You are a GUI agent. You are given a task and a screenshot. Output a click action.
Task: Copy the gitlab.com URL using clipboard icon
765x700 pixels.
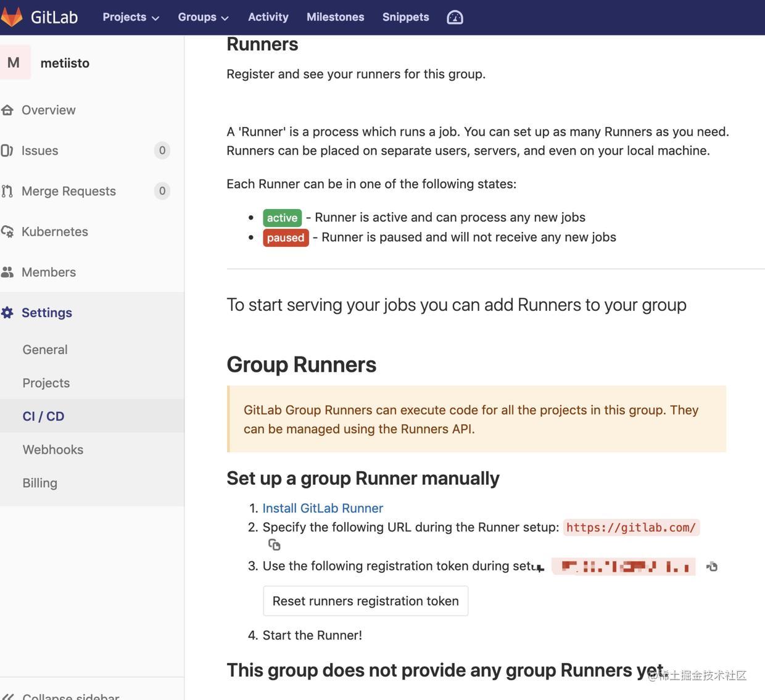[x=274, y=545]
